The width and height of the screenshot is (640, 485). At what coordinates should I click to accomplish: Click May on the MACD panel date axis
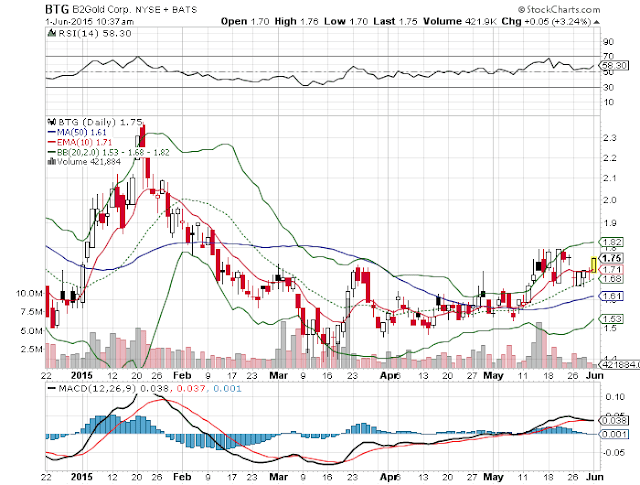[493, 477]
